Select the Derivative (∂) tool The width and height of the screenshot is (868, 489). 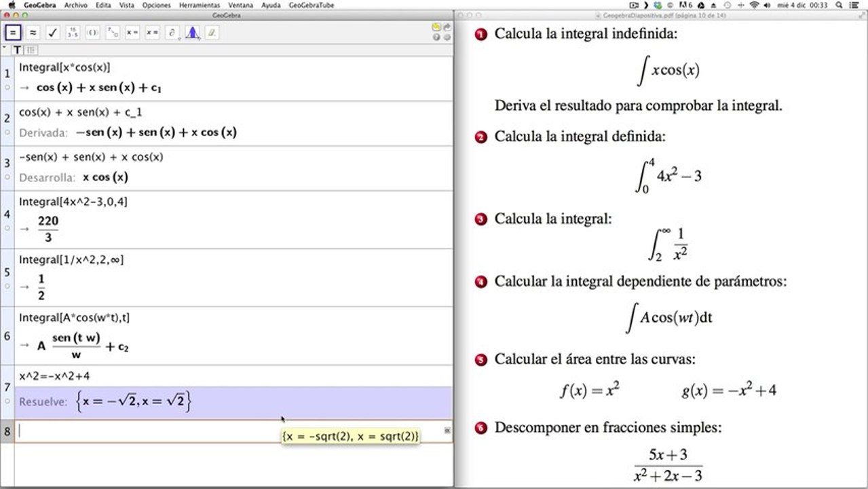coord(172,32)
